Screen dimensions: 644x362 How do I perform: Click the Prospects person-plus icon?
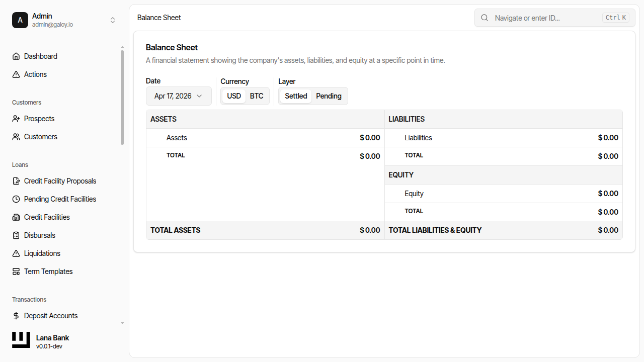(16, 119)
